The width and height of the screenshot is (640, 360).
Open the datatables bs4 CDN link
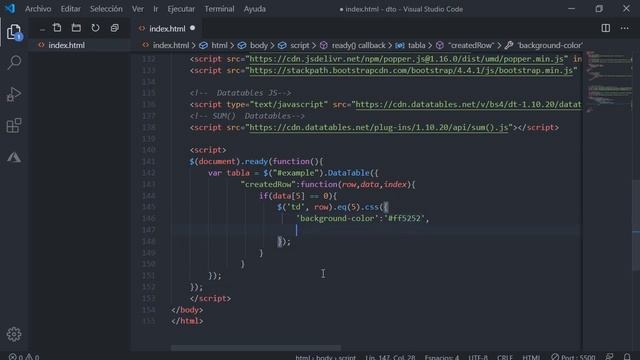coord(468,105)
